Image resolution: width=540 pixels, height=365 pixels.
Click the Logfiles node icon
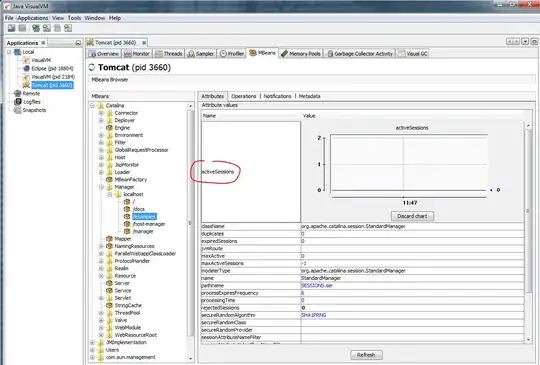point(18,102)
